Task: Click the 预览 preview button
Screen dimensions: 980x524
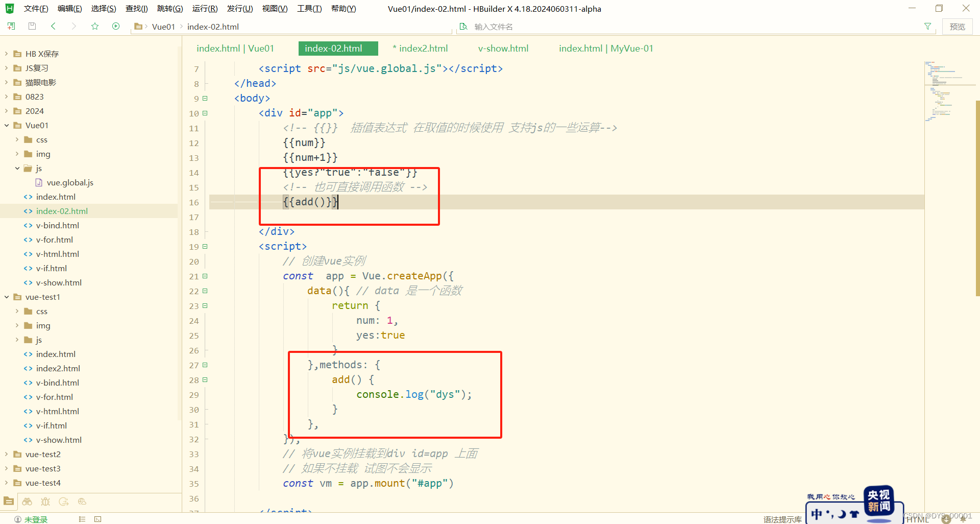Action: (x=957, y=27)
